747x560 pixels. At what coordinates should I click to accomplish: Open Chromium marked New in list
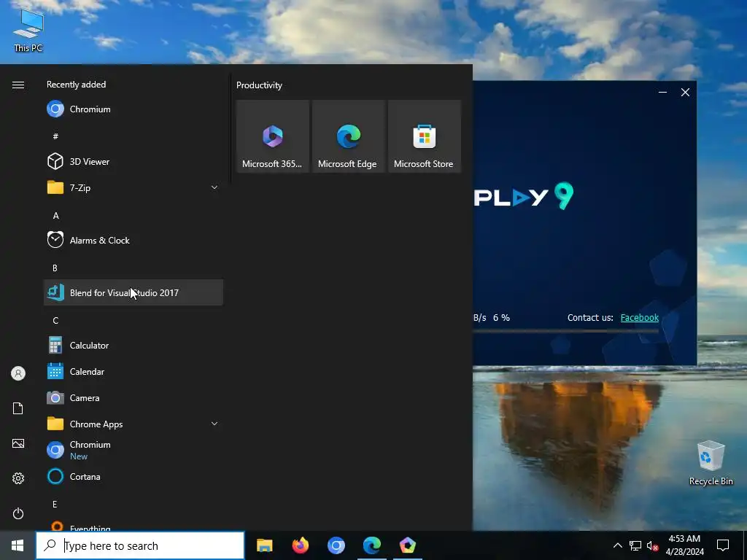133,450
